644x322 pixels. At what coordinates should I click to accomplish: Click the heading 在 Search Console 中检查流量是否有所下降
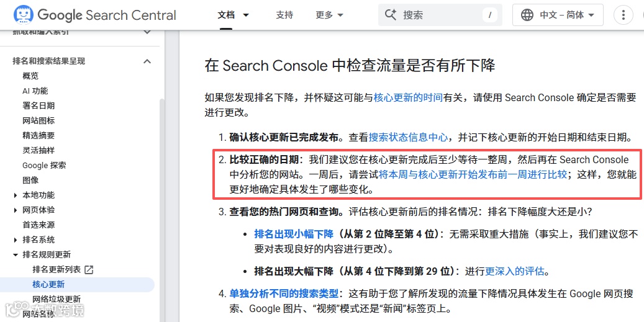coord(350,65)
